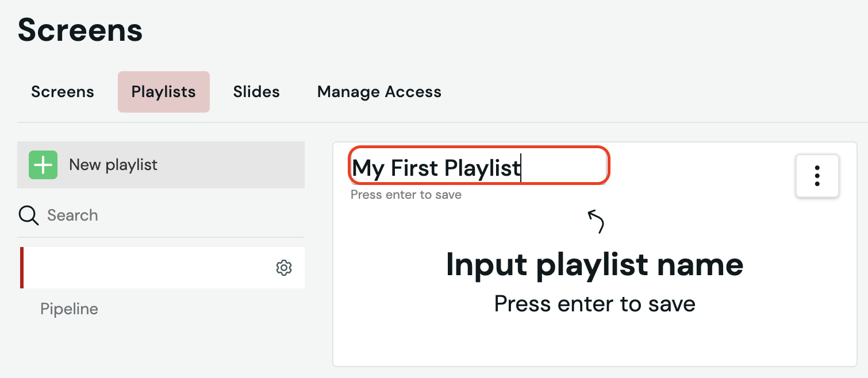This screenshot has width=868, height=378.
Task: Select the Playlists tab
Action: [x=164, y=92]
